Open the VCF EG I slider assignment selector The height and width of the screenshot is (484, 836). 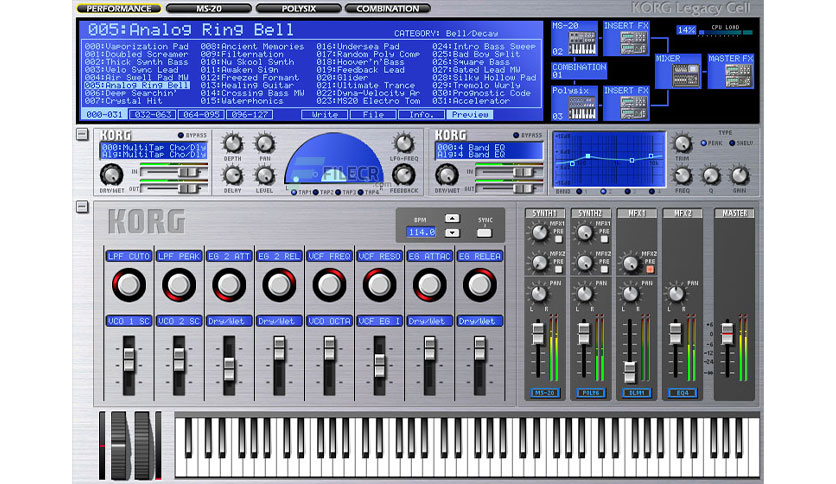pyautogui.click(x=379, y=321)
